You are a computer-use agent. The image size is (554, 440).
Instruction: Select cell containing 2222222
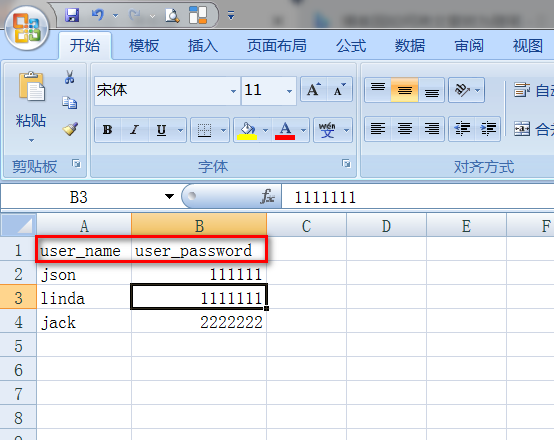pos(199,322)
